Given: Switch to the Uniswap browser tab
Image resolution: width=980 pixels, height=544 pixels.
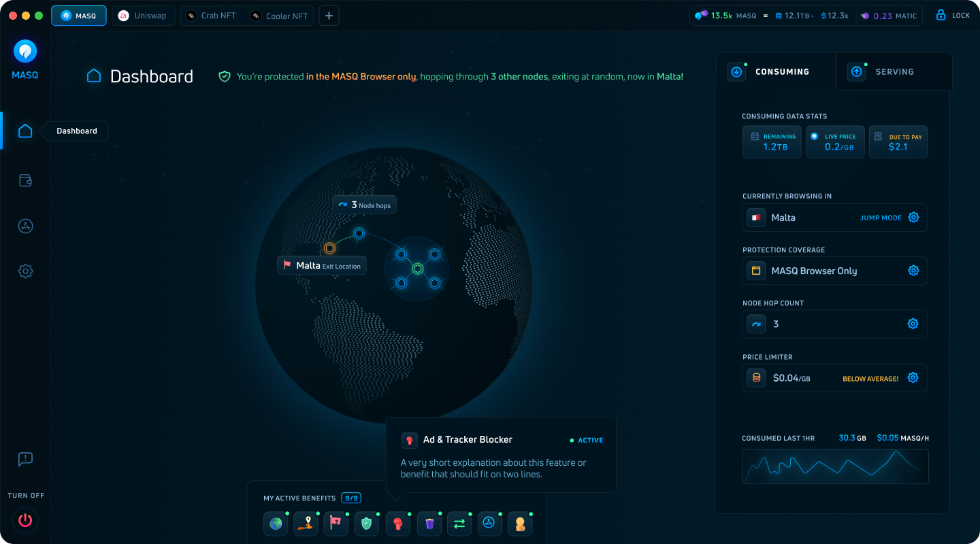Looking at the screenshot, I should click(143, 16).
